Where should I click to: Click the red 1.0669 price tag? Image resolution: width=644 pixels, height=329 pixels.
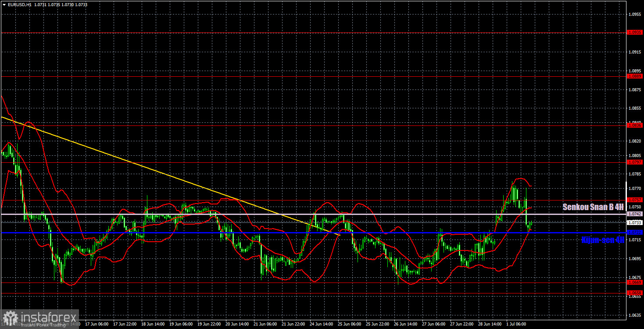pos(635,283)
